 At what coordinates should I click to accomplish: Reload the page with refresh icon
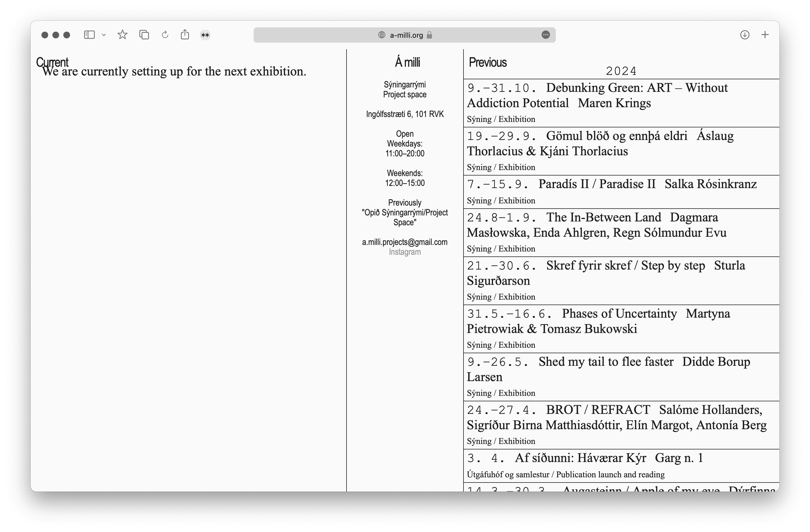pos(165,35)
